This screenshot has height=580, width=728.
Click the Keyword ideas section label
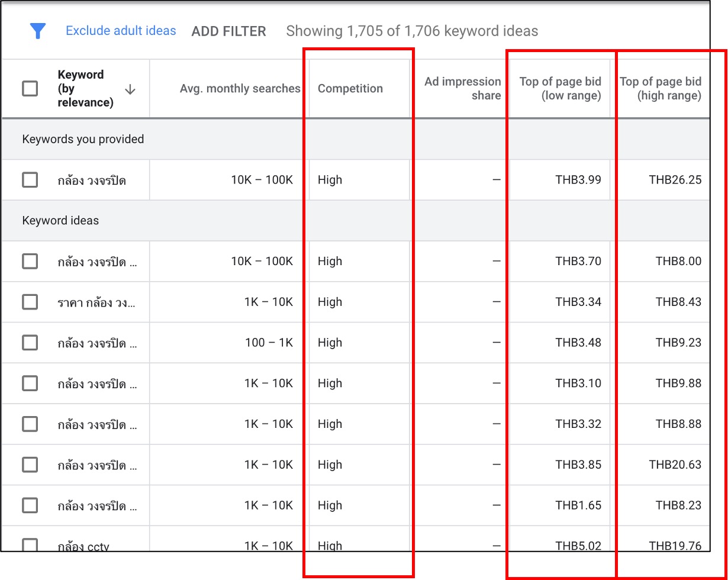click(x=60, y=221)
